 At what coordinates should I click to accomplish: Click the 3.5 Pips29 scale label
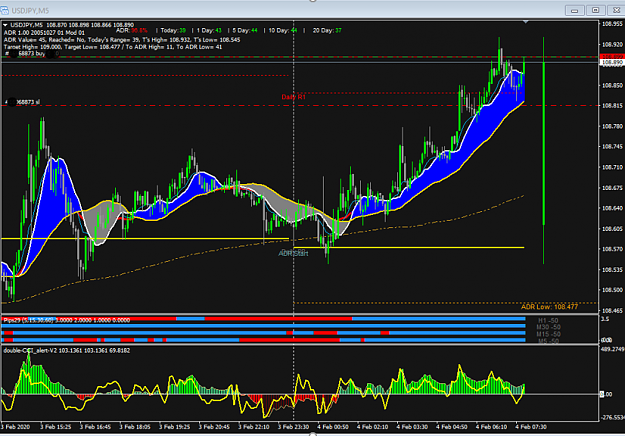click(605, 319)
